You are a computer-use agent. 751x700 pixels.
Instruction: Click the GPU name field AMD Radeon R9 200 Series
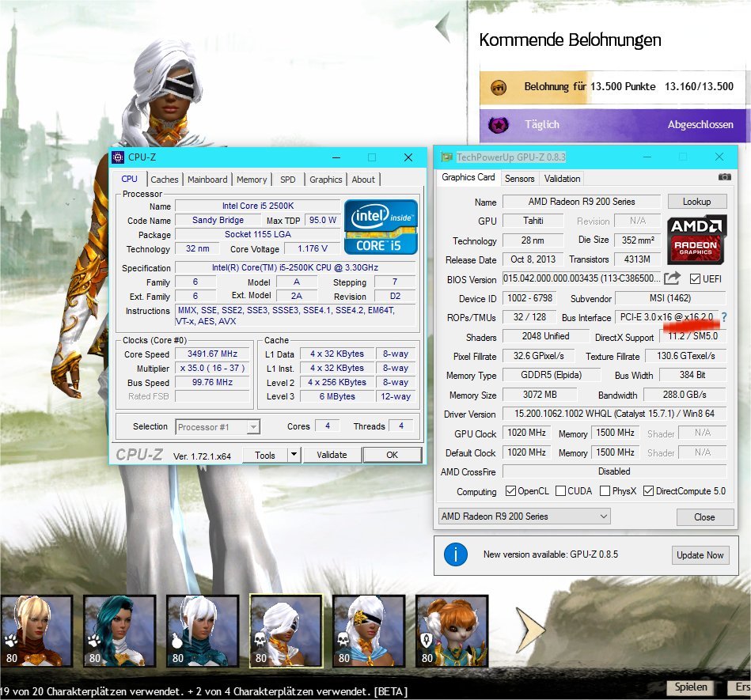point(582,202)
